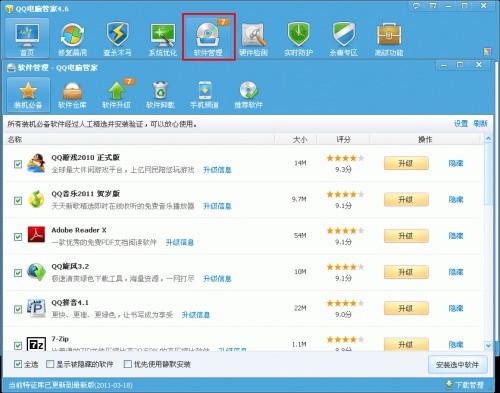Click the small colorful skin icon at toolbar right
The image size is (500, 393).
487,52
